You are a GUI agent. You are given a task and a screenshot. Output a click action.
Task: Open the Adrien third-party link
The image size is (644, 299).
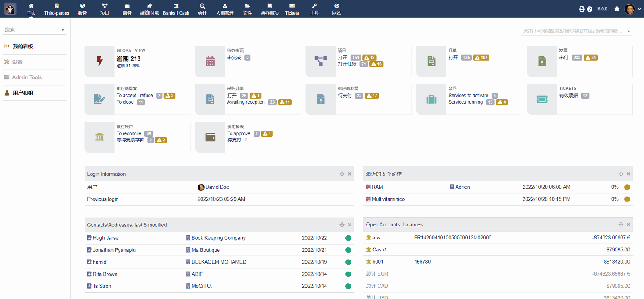[460, 187]
